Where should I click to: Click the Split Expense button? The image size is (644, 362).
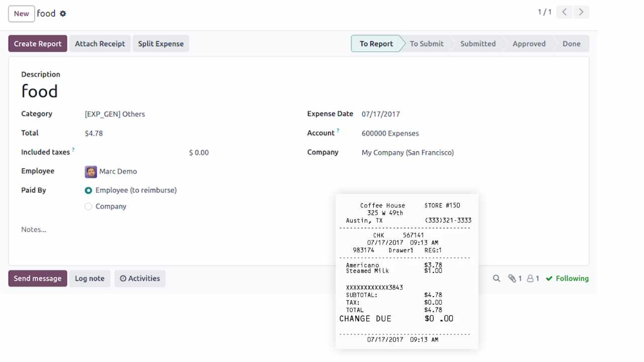[160, 43]
